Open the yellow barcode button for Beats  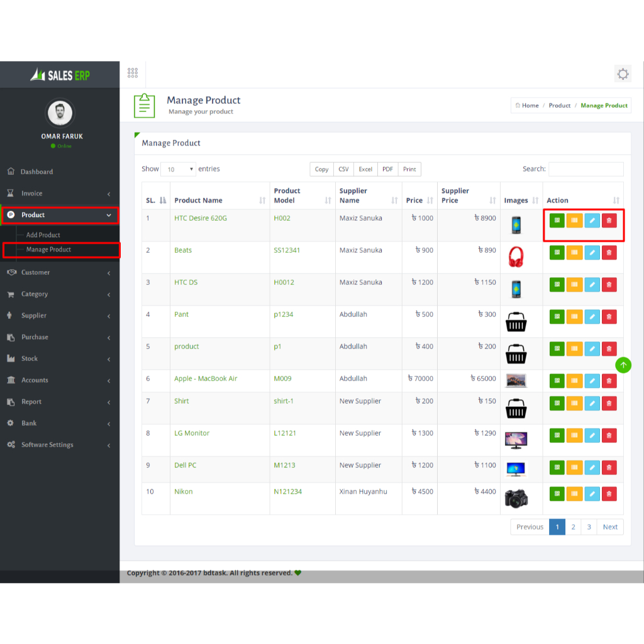point(574,253)
